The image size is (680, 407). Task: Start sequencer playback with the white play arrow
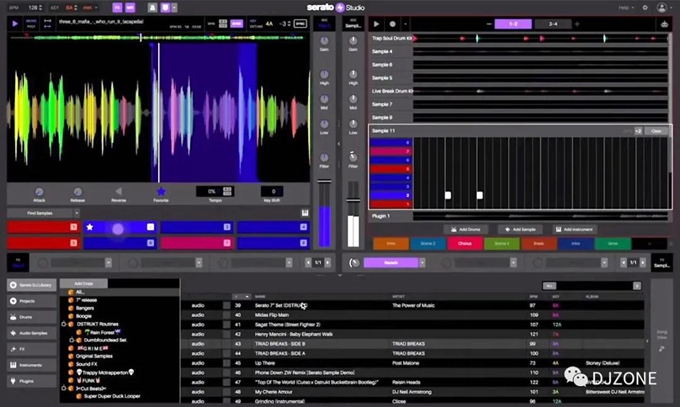376,24
